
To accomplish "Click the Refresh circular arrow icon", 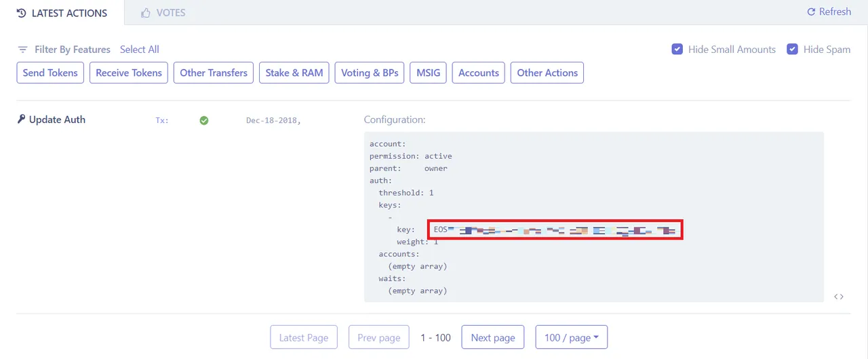I will pyautogui.click(x=811, y=12).
